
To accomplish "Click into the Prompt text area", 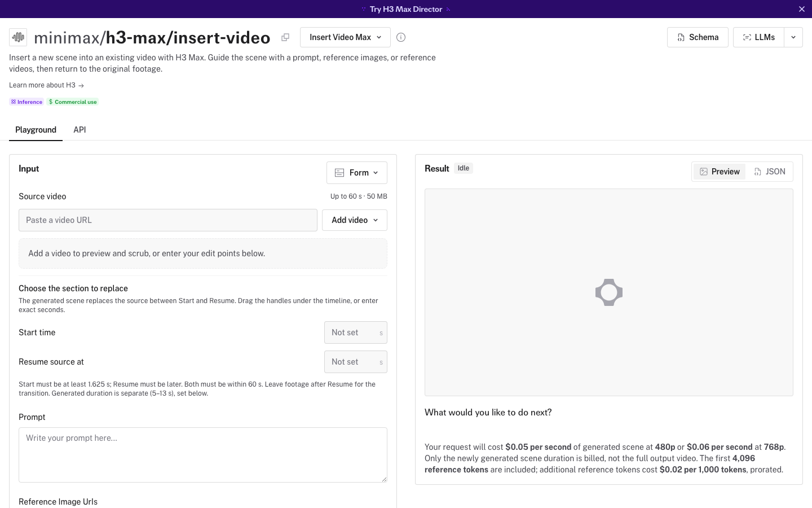I will point(203,455).
